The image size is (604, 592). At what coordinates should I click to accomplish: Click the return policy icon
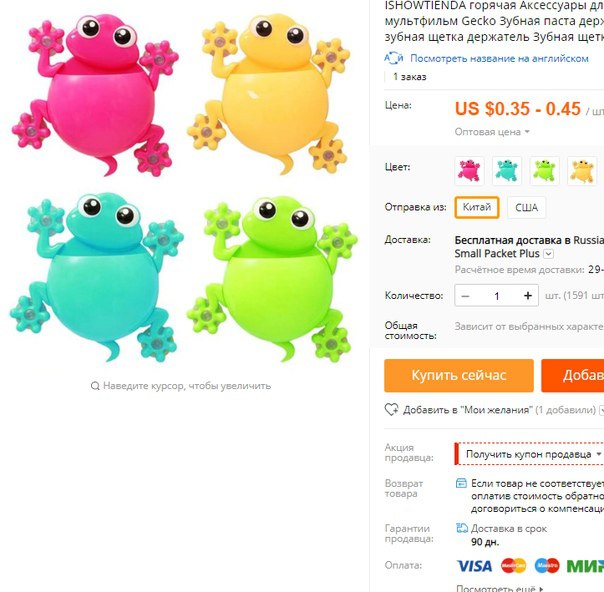click(x=461, y=483)
